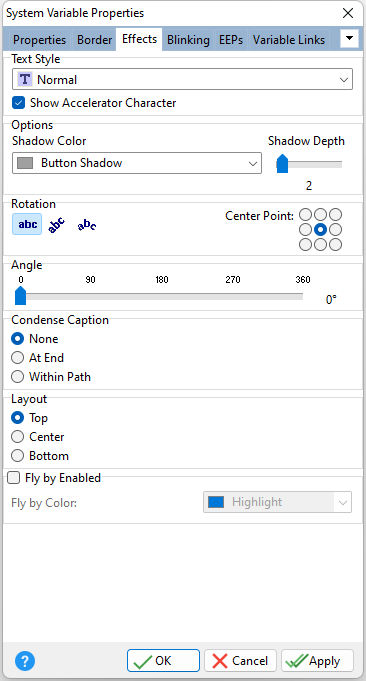Viewport: 366px width, 681px height.
Task: Uncheck Show Accelerator Character
Action: [x=18, y=103]
